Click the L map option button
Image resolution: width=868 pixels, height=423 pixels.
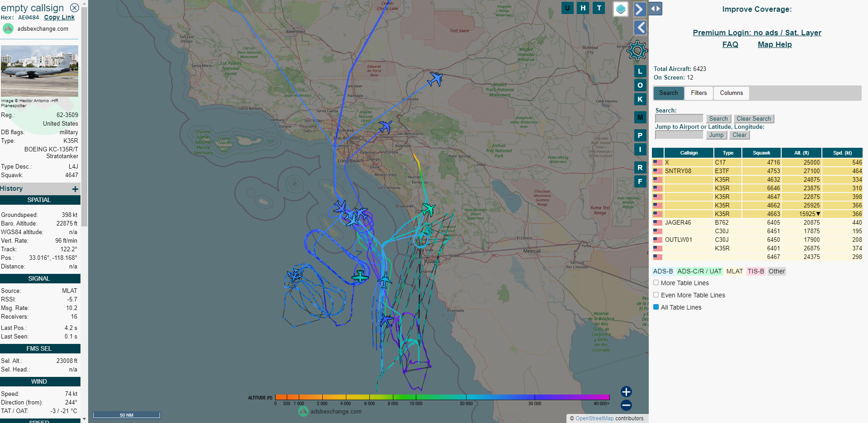tap(640, 71)
